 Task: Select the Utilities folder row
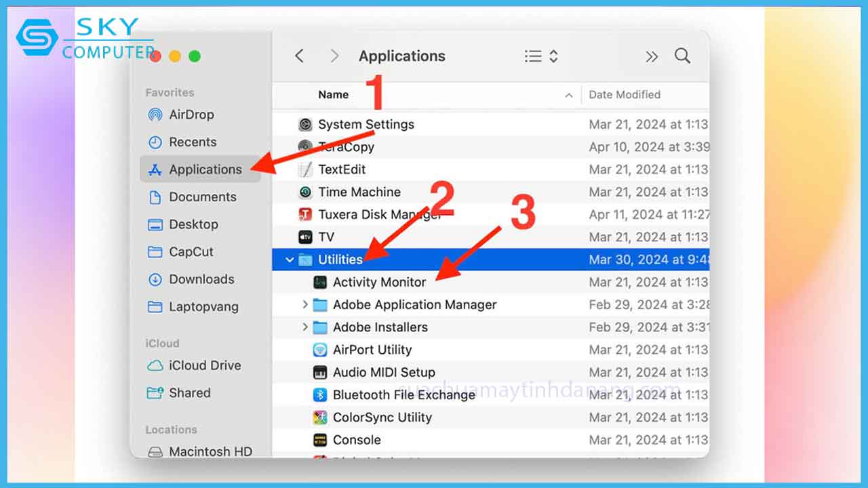[491, 260]
